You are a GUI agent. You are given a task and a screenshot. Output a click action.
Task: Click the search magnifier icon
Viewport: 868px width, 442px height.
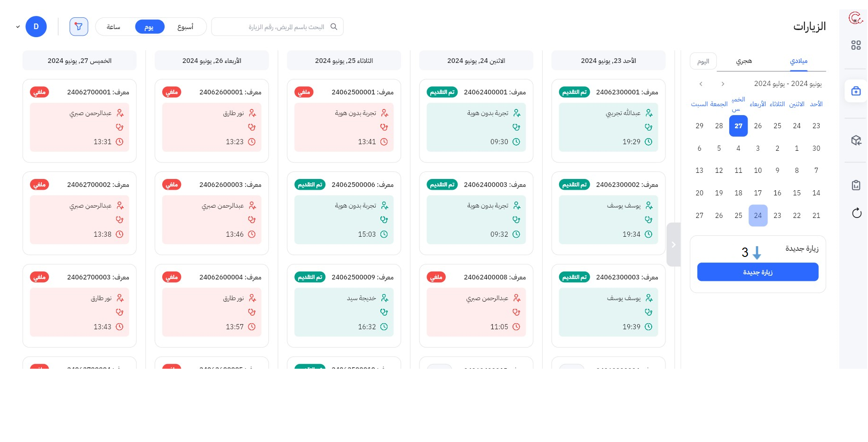(x=334, y=27)
